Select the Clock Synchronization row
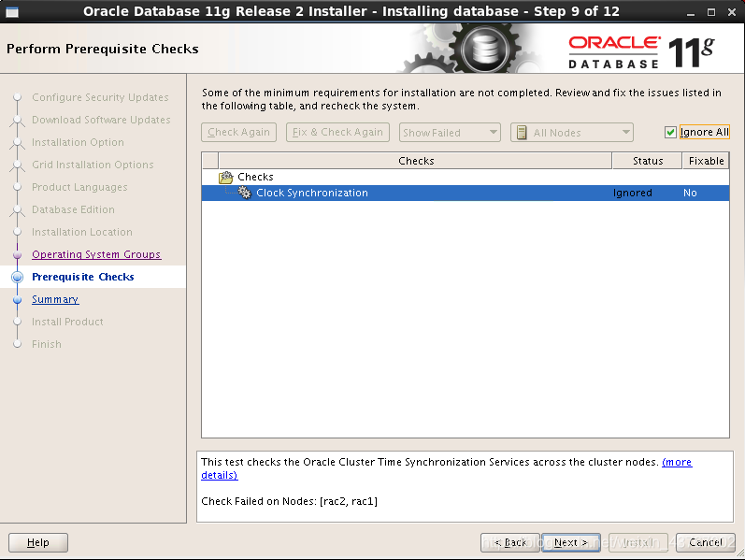The width and height of the screenshot is (745, 560). point(466,193)
